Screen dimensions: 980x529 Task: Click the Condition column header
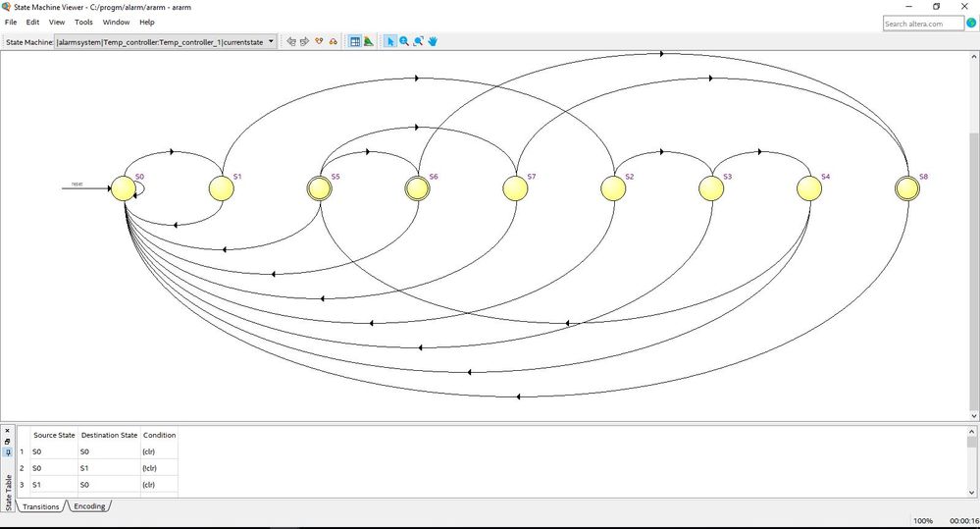pyautogui.click(x=159, y=435)
